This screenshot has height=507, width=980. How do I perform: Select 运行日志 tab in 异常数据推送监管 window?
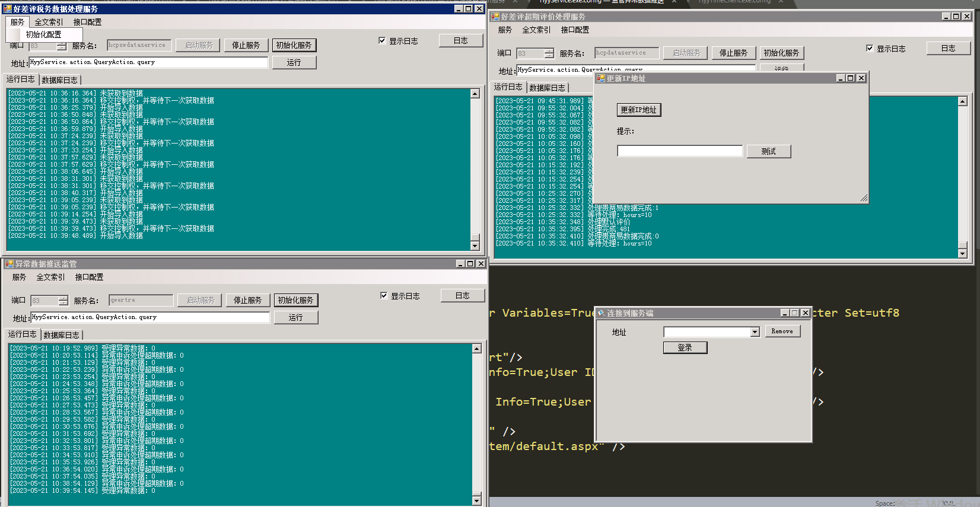[x=23, y=334]
